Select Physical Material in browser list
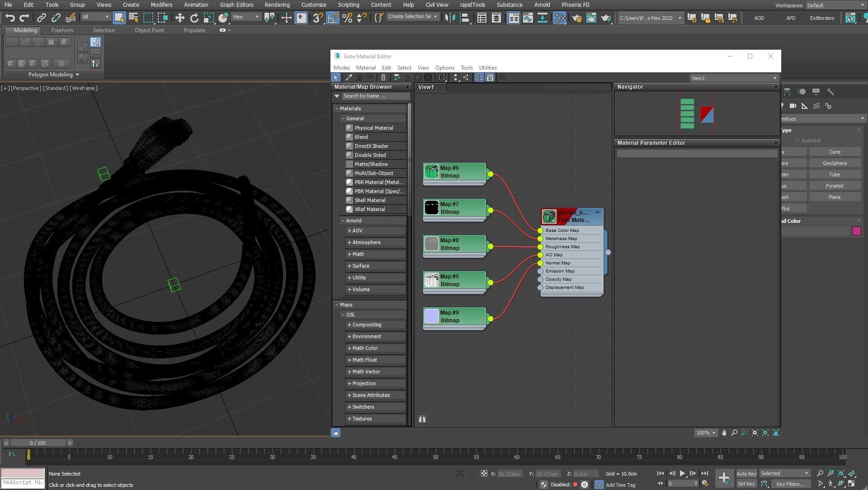 [376, 128]
